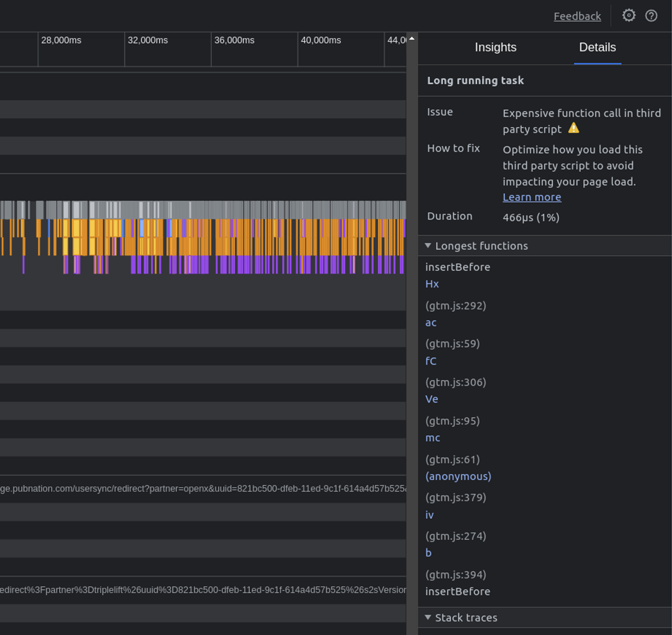672x635 pixels.
Task: Open the DevTools settings gear
Action: coord(628,16)
